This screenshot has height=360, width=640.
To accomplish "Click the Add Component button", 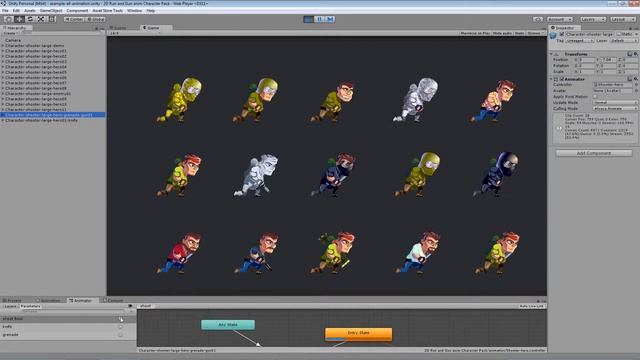I will pos(594,153).
